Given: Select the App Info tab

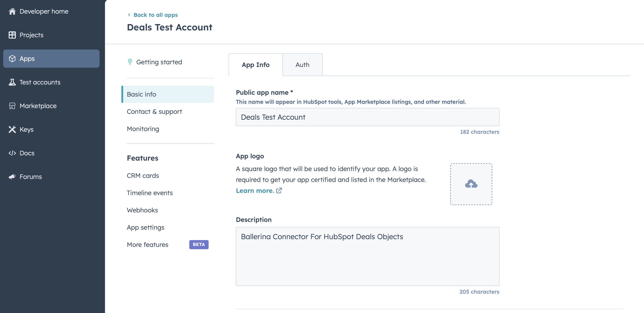Looking at the screenshot, I should coord(255,65).
